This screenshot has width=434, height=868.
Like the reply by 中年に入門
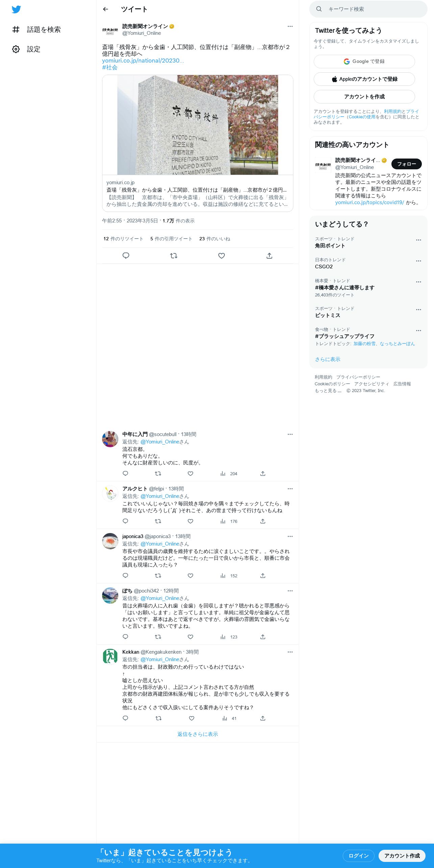click(x=190, y=474)
